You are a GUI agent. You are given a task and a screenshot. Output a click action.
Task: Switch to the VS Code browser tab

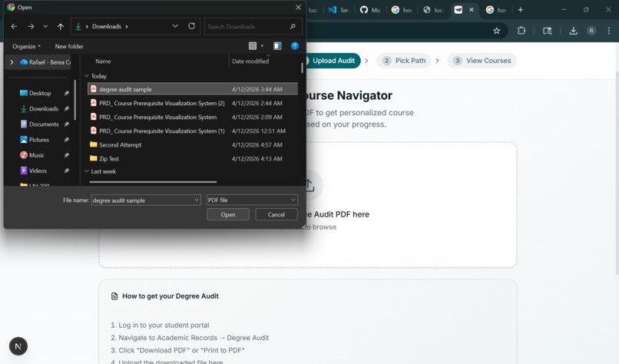coord(339,10)
